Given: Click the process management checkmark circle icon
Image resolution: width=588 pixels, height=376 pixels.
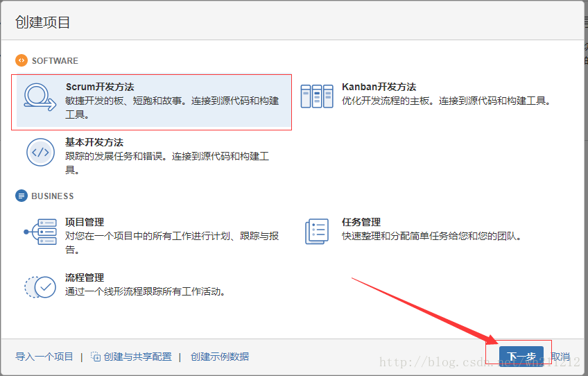Looking at the screenshot, I should [40, 287].
